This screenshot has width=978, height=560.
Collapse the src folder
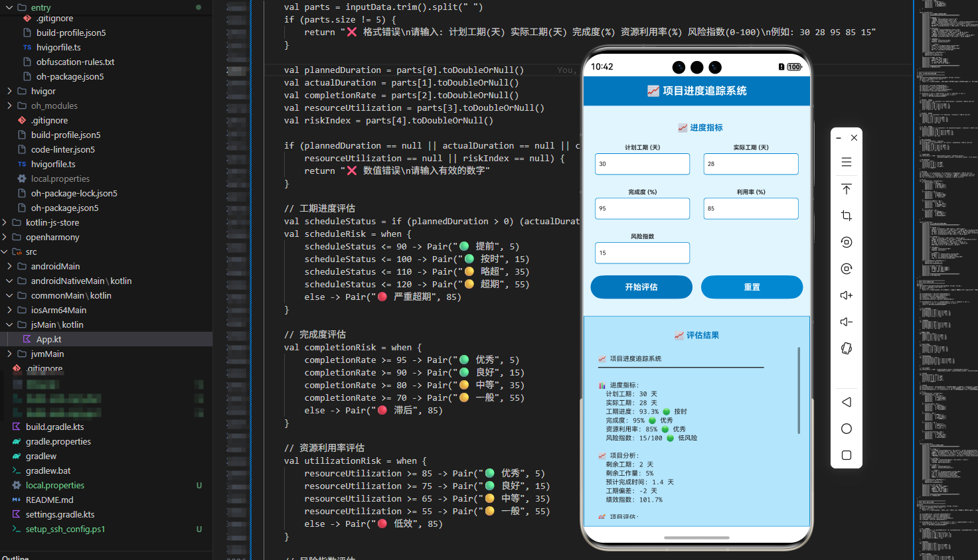pyautogui.click(x=4, y=251)
